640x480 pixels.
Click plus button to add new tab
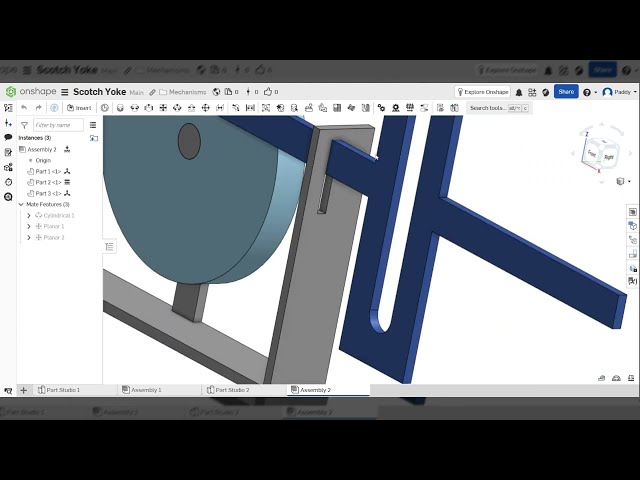coord(24,390)
